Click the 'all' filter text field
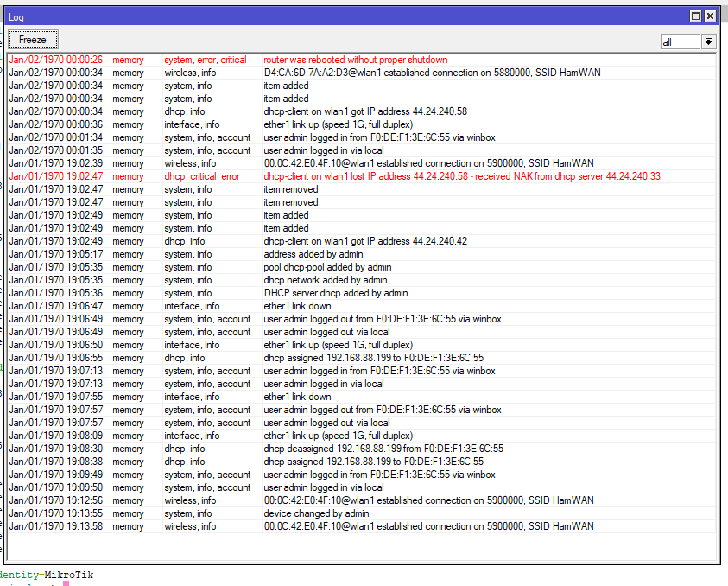 click(x=679, y=41)
